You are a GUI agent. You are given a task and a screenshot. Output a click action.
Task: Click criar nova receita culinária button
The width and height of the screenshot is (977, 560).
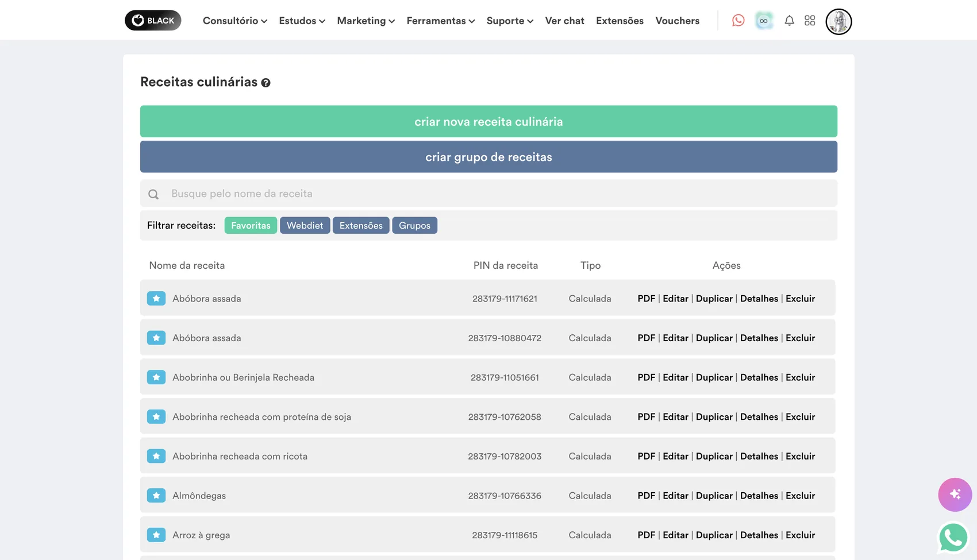pos(488,121)
